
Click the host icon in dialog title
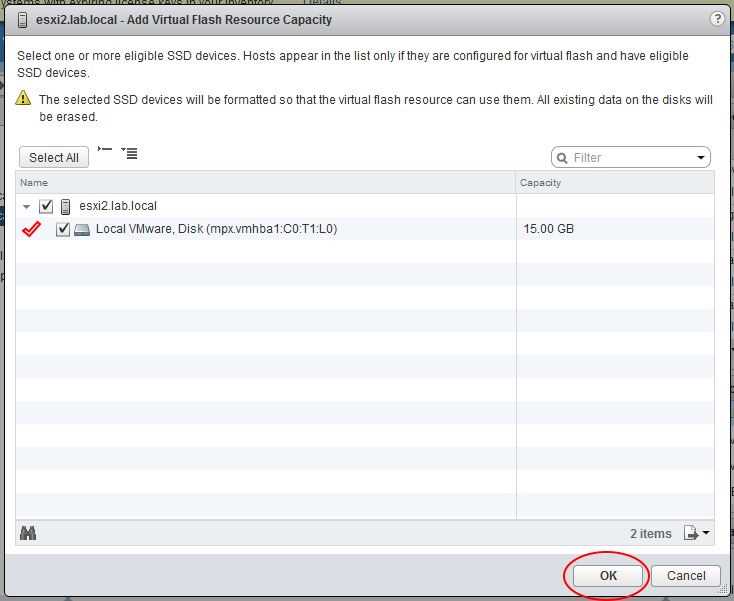22,20
